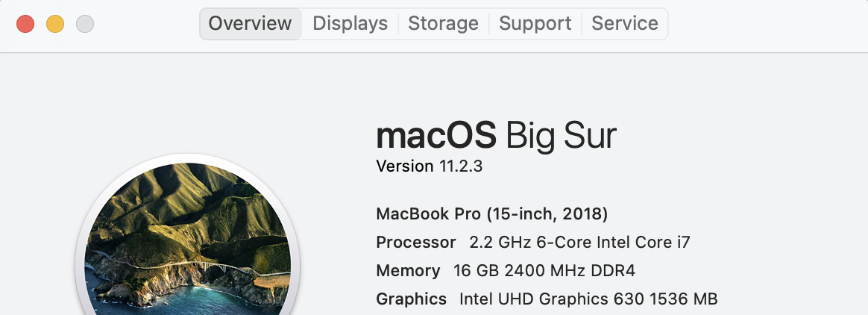
Task: Switch to the Displays tab
Action: click(x=350, y=23)
